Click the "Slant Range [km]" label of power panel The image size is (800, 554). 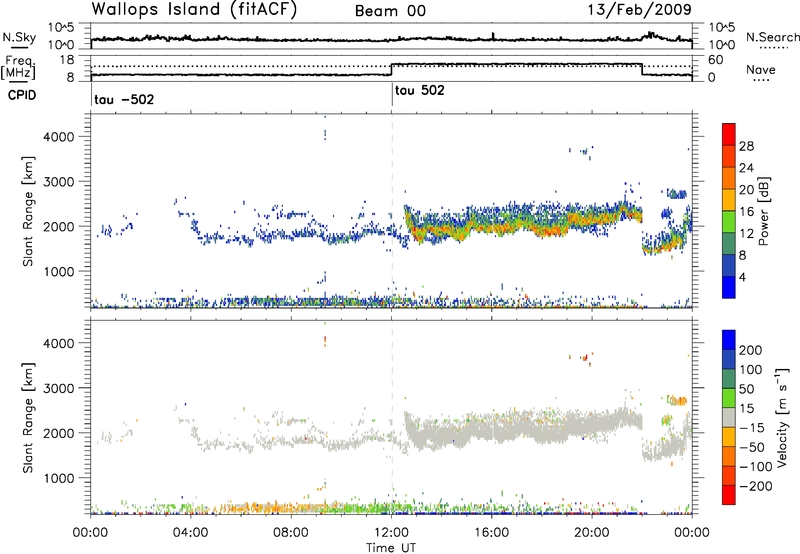(28, 211)
